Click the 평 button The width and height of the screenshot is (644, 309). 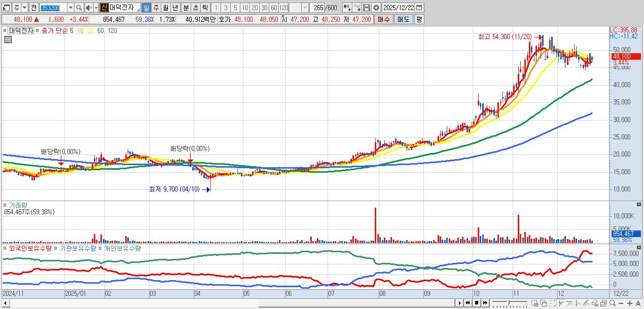419,19
